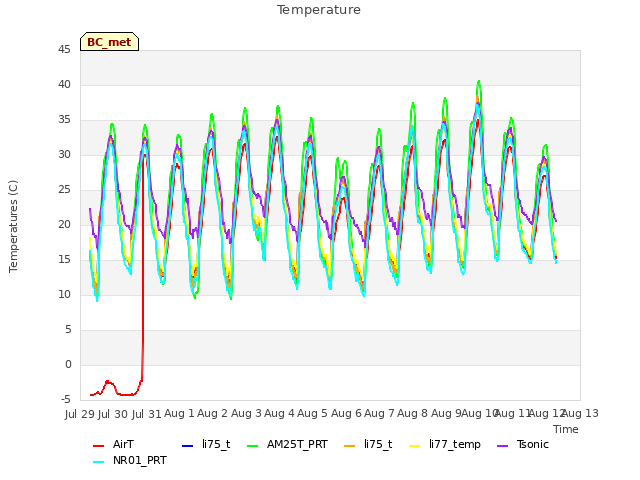Toggle the orange li75_t legend entry

click(x=368, y=444)
